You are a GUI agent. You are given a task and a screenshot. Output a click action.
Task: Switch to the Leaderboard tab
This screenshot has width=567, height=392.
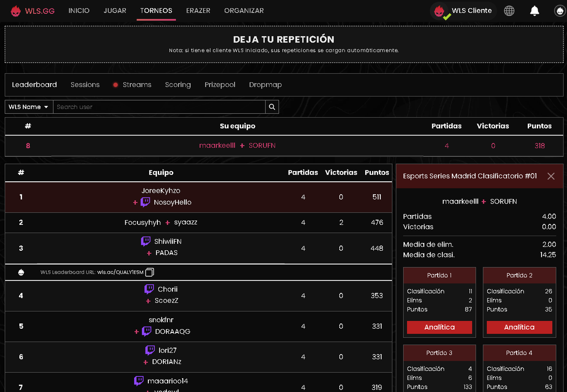(34, 85)
